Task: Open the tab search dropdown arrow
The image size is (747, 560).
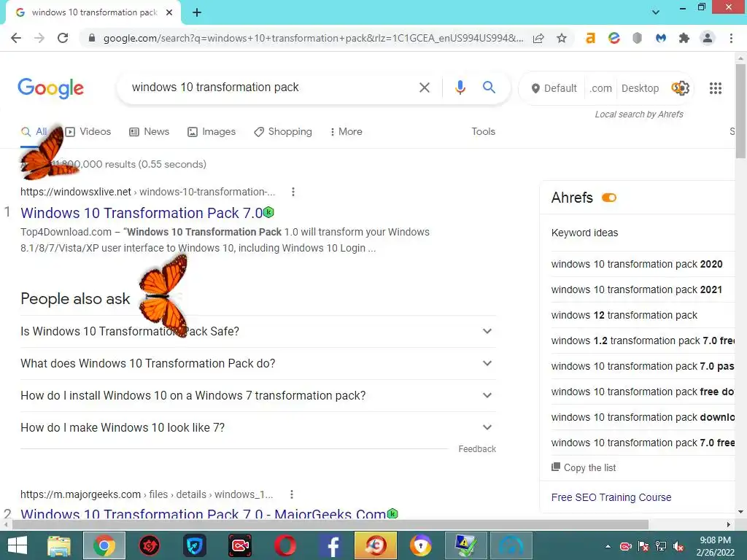Action: click(x=656, y=12)
